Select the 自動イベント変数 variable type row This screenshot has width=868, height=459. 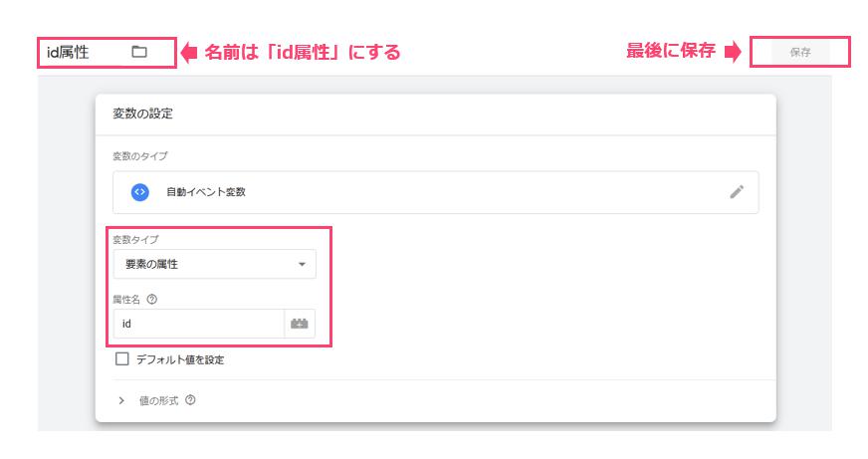pos(436,192)
